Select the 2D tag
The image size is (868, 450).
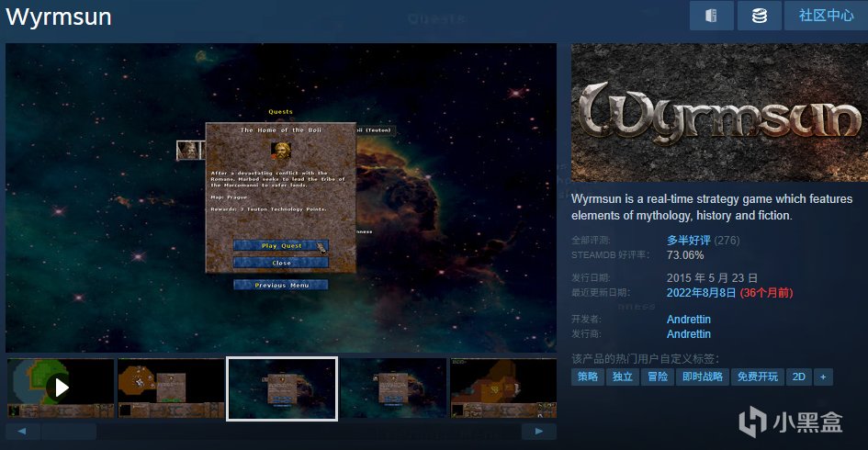pyautogui.click(x=799, y=377)
